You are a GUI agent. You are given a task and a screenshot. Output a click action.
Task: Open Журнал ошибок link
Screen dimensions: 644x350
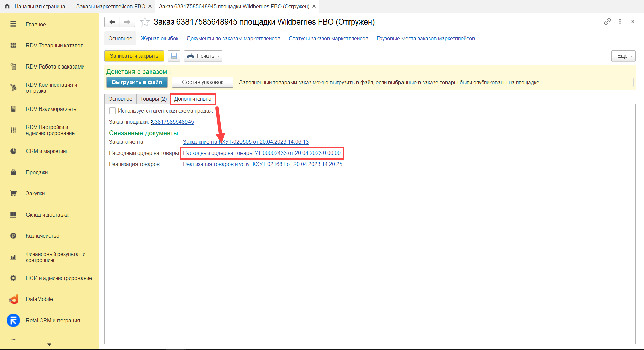(160, 39)
